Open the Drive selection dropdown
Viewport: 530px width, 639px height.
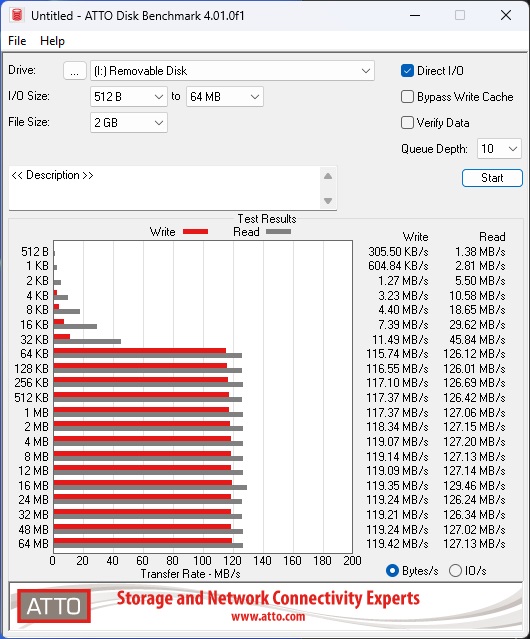click(x=232, y=71)
